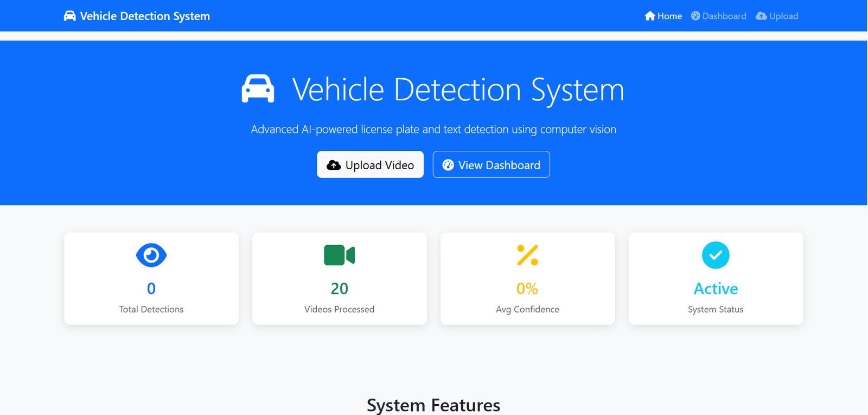Screen dimensions: 868x415
Task: Click the System Features heading
Action: coord(433,405)
